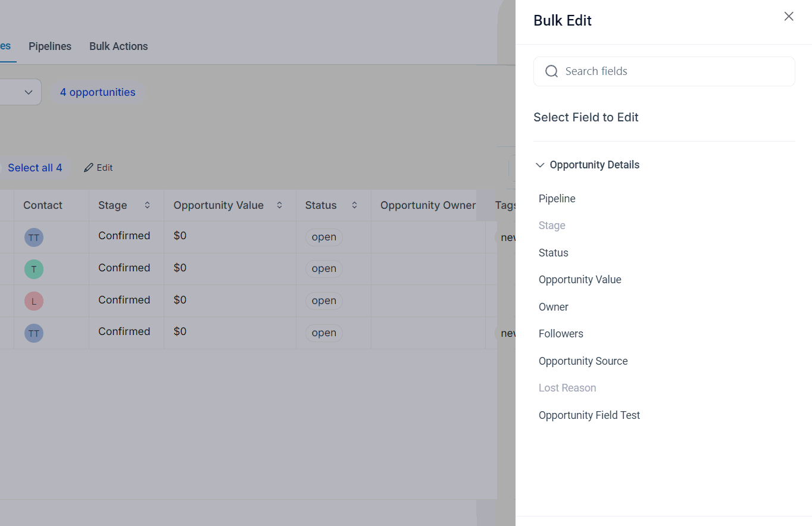Select Pipeline field to edit

pos(557,199)
